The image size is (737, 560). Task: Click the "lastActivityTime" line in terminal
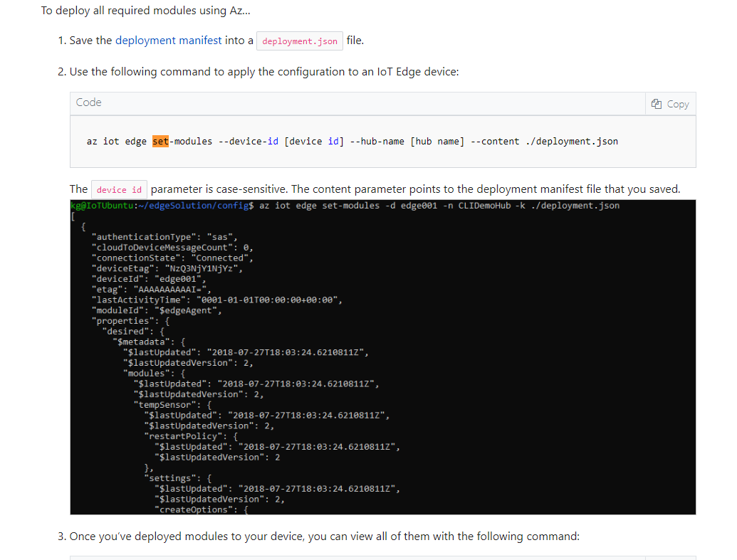[x=217, y=300]
